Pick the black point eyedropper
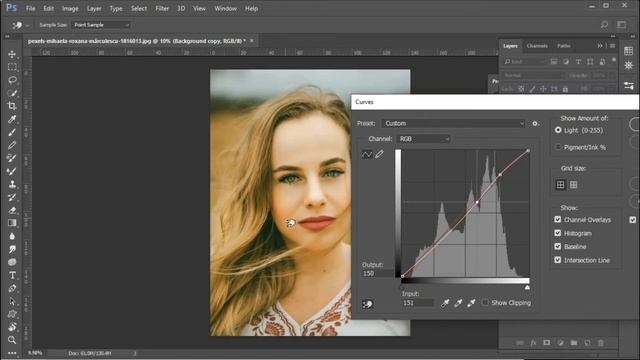The width and height of the screenshot is (640, 360). pos(445,303)
